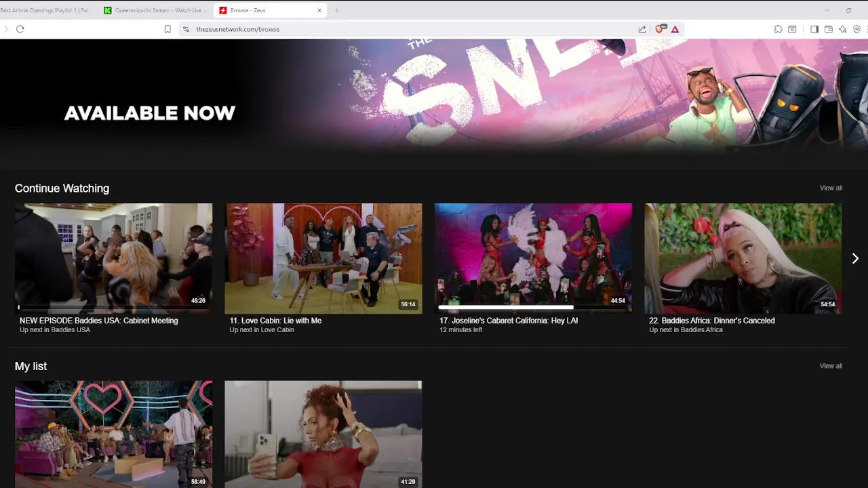
Task: Open Brave Rewards triangle icon
Action: [675, 29]
